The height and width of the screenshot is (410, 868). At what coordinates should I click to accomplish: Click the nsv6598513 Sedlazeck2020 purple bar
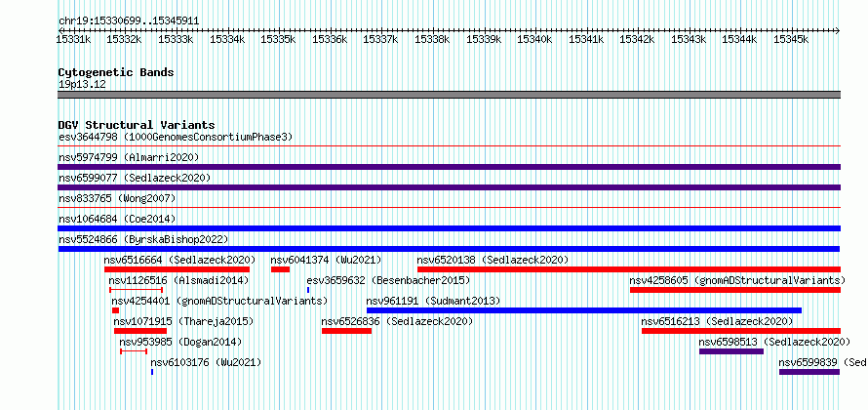(731, 351)
